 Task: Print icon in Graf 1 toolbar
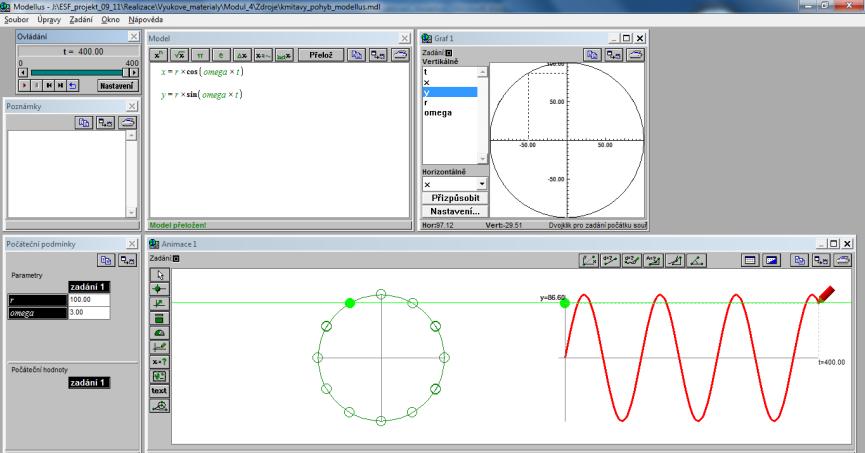(x=636, y=55)
